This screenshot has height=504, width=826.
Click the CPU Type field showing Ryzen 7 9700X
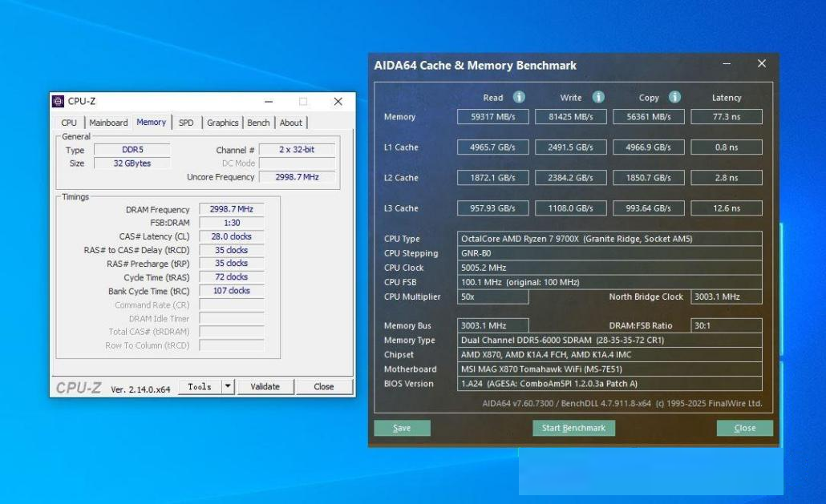coord(609,239)
